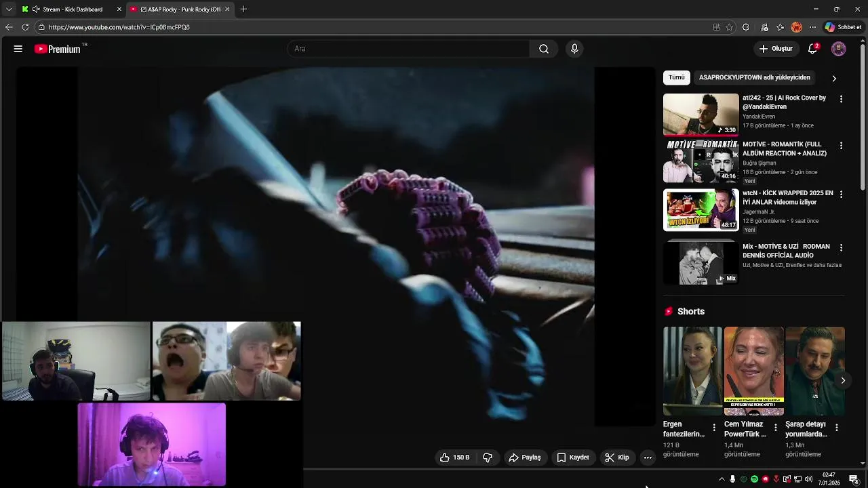Like the video with 150 B likes
This screenshot has width=868, height=488.
click(x=454, y=457)
